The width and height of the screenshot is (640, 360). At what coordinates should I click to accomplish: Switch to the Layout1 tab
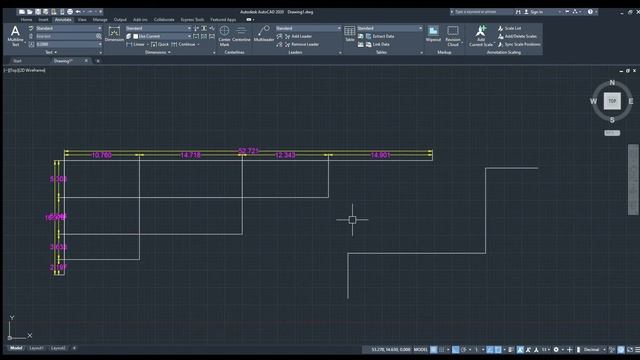click(36, 348)
